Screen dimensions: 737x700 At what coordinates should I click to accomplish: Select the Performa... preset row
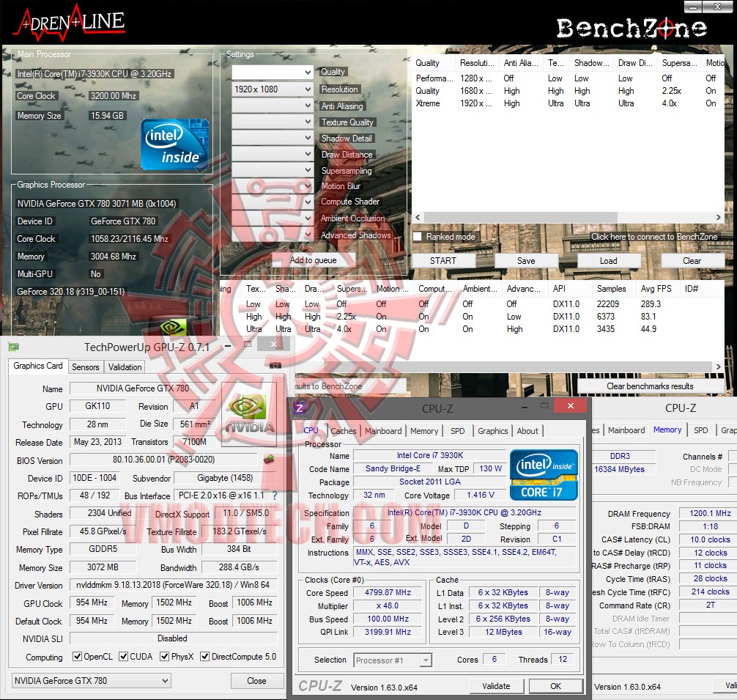(x=568, y=78)
